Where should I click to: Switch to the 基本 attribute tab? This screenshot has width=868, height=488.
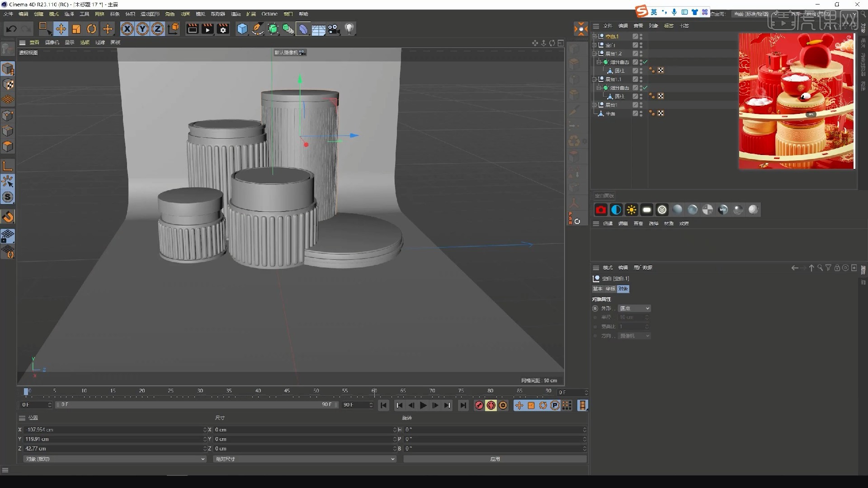point(598,289)
